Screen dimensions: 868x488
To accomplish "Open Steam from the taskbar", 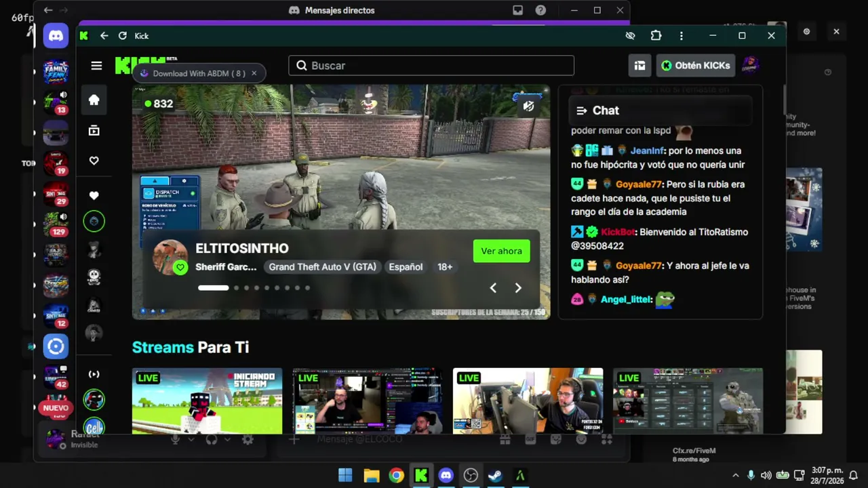I will click(x=496, y=475).
